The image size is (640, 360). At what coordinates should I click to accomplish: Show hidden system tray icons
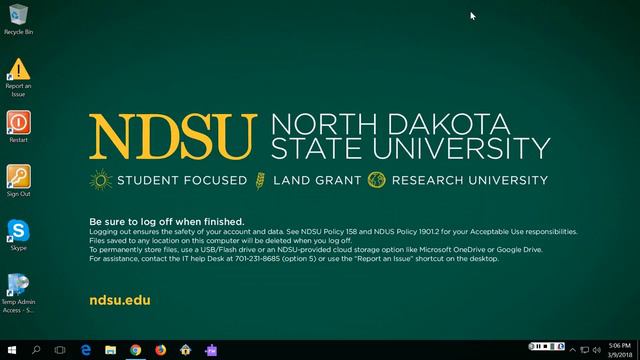pyautogui.click(x=573, y=350)
